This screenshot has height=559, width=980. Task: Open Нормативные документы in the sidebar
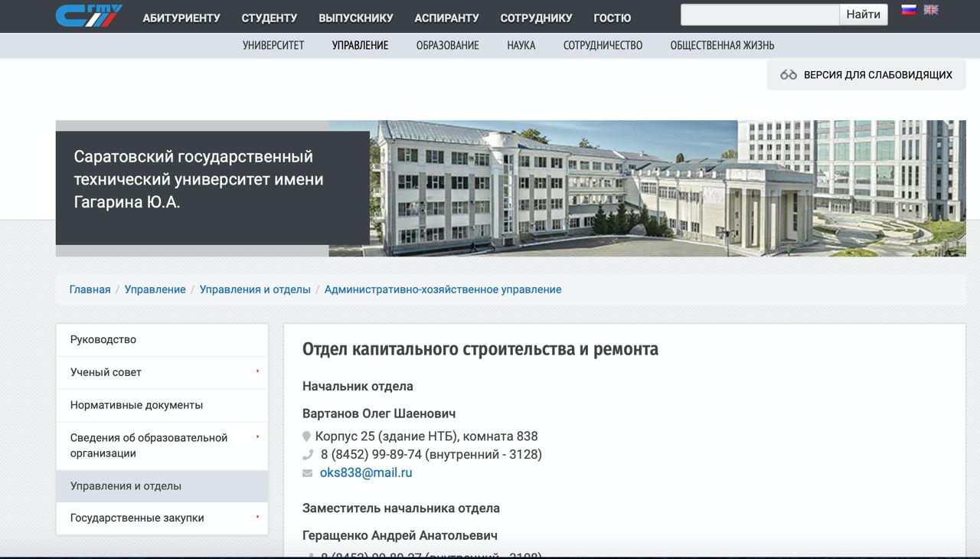click(162, 405)
